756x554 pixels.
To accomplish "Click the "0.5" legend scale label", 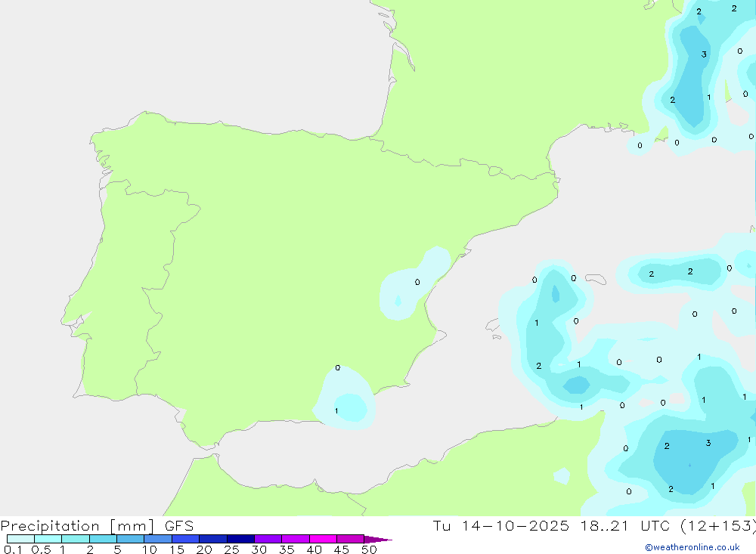I will point(41,549).
